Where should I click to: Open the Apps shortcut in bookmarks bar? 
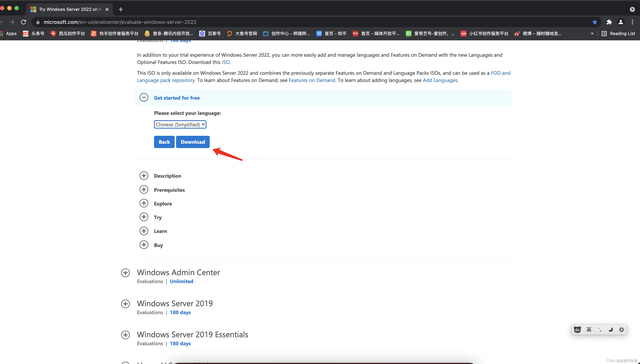tap(8, 34)
